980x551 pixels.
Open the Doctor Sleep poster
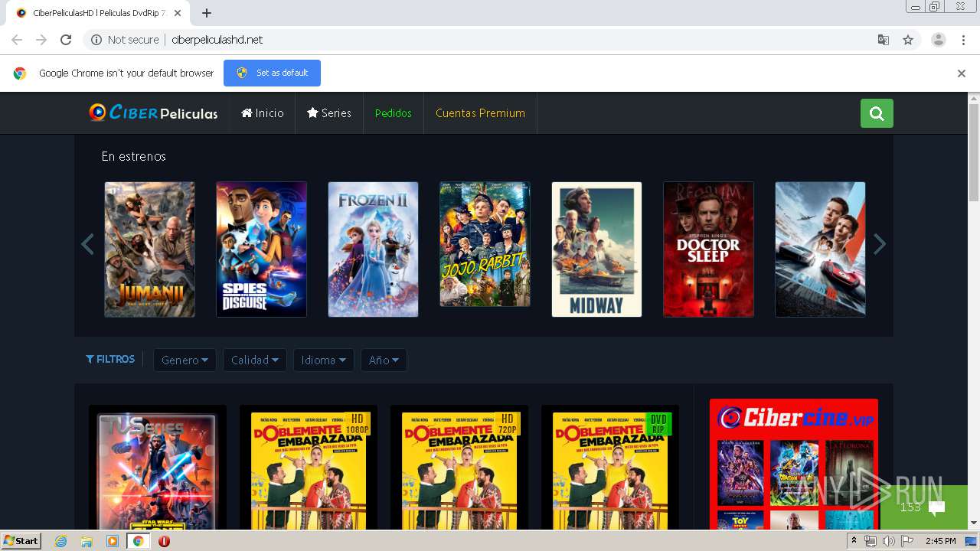click(708, 249)
